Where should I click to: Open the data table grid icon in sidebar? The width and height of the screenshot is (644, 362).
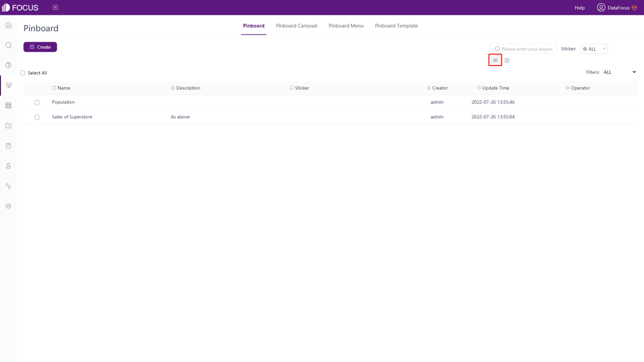coord(8,106)
